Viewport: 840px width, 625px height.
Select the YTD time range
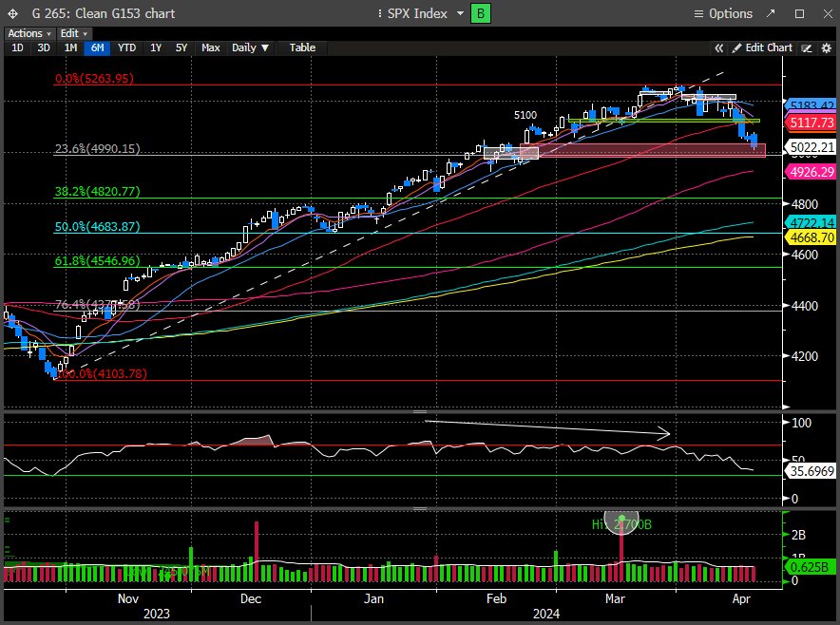pos(127,47)
